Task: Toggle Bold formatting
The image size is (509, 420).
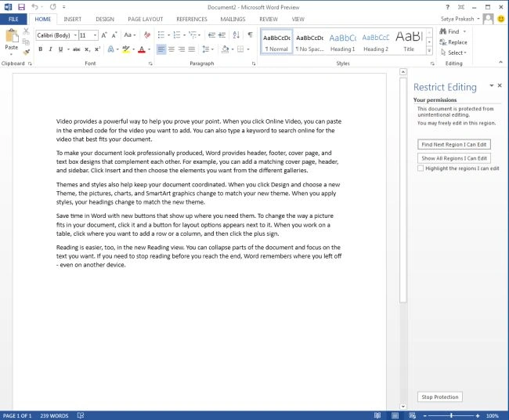Action: (40, 49)
